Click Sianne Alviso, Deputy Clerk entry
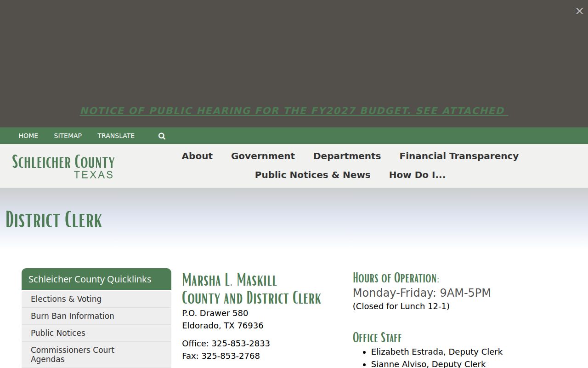 [428, 364]
